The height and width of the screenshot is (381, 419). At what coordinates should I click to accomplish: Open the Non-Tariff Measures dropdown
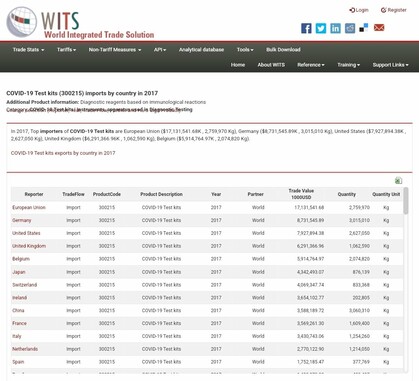[115, 50]
